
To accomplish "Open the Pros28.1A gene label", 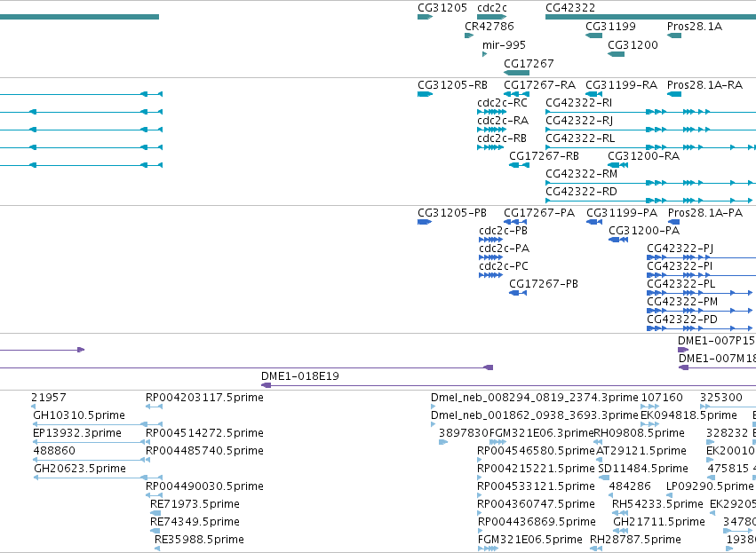I will point(695,26).
